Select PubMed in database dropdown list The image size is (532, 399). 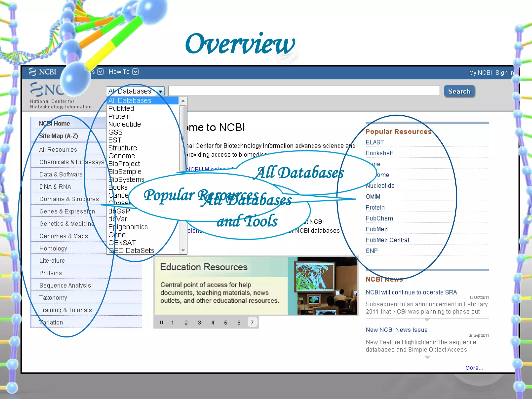click(x=121, y=108)
